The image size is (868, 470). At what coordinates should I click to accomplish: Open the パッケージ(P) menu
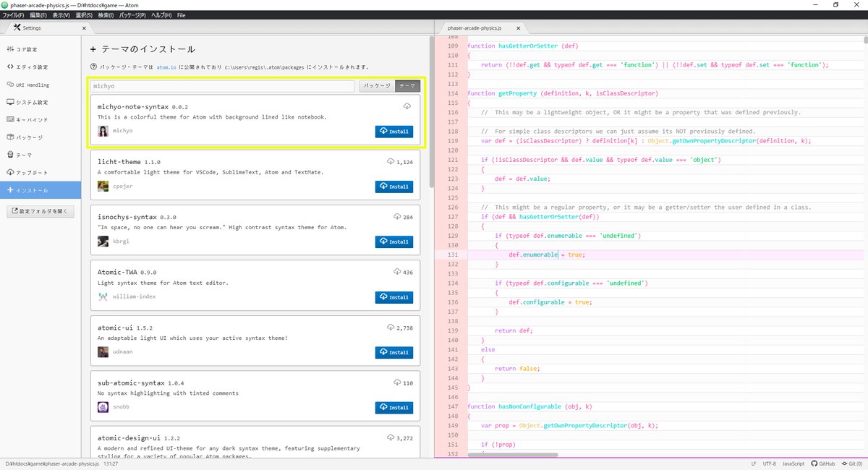132,14
